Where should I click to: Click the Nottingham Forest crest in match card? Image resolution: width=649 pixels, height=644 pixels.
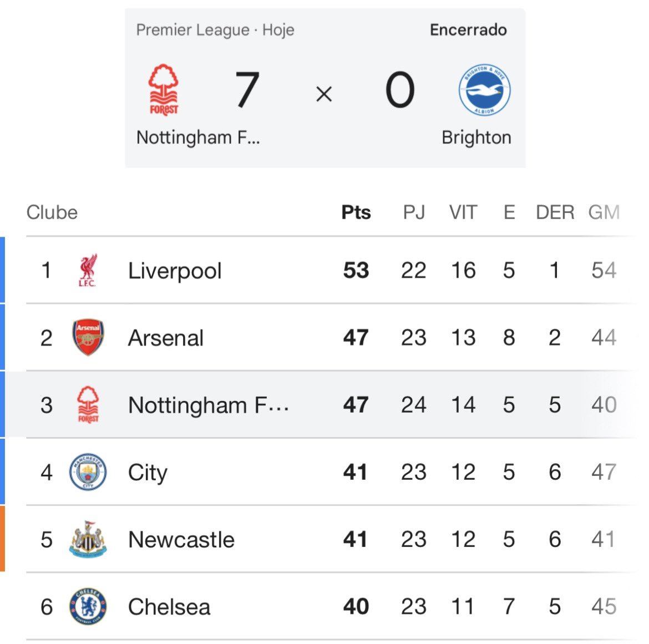[164, 90]
